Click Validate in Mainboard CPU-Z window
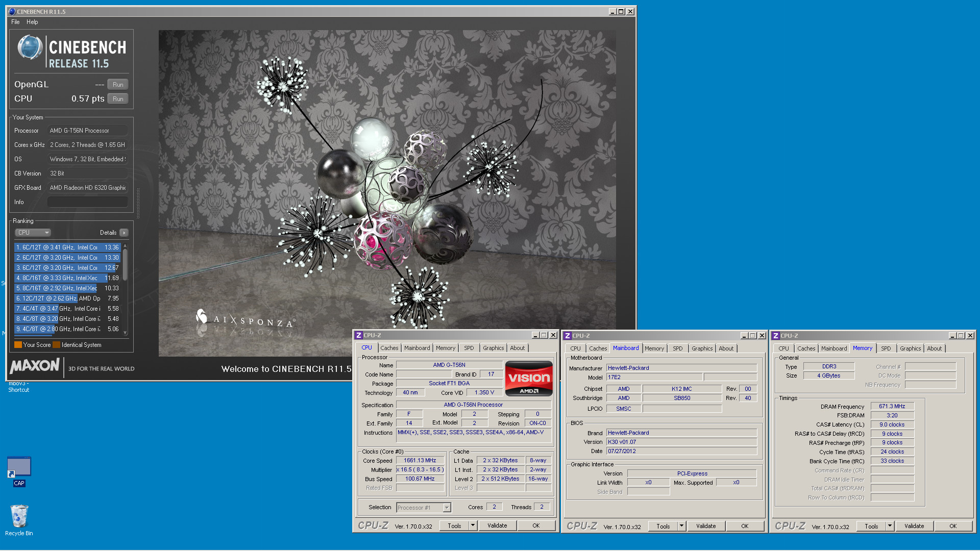 [x=706, y=526]
